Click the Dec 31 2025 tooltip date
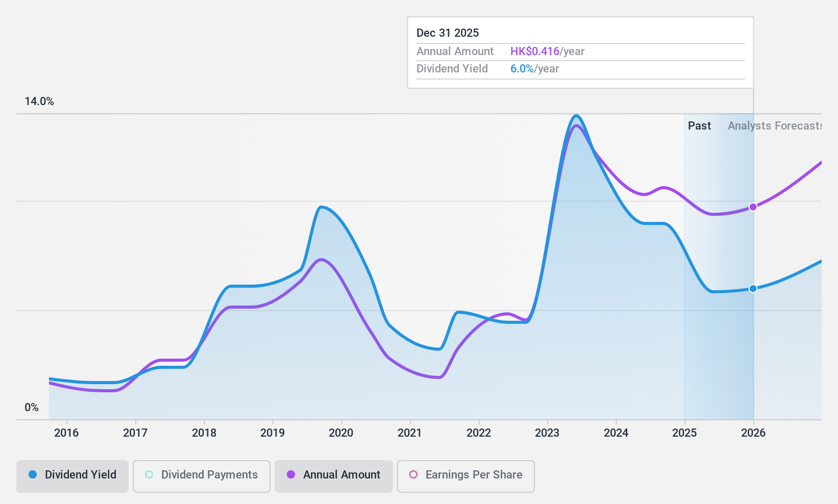Screen dimensions: 838x504 (448, 33)
